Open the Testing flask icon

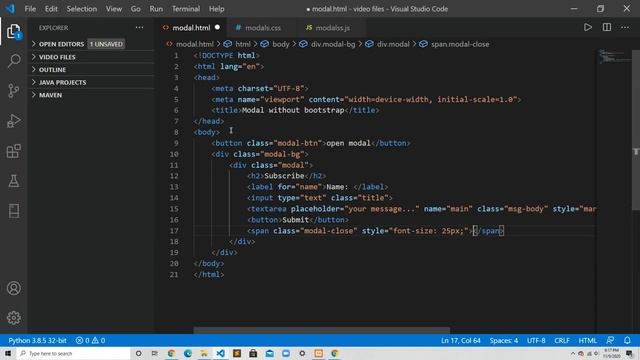pyautogui.click(x=13, y=181)
